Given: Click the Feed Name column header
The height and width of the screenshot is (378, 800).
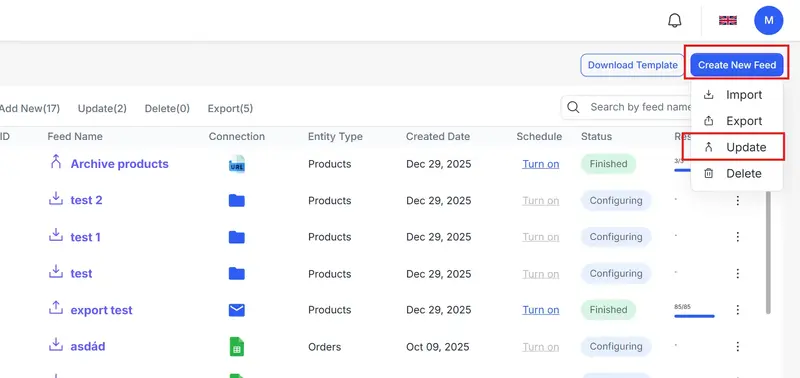Looking at the screenshot, I should [x=75, y=137].
